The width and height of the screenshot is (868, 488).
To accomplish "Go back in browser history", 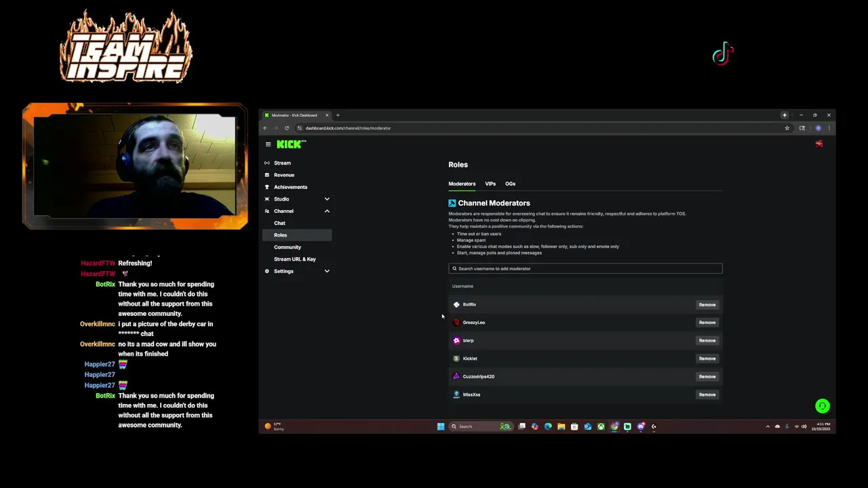I will point(265,128).
